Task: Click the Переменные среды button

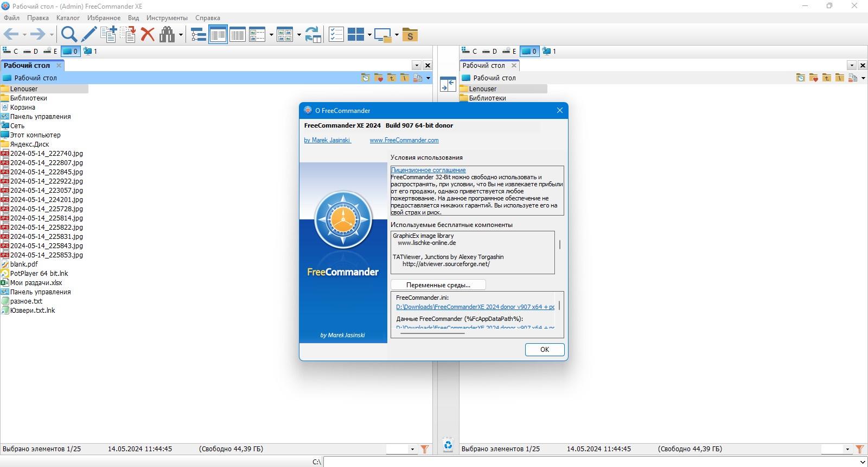Action: click(438, 285)
